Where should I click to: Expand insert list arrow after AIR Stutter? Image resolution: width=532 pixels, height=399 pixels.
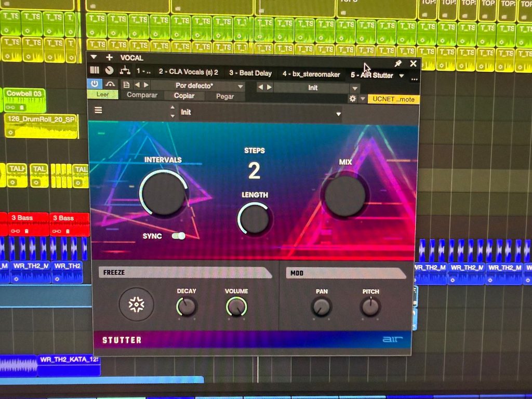pyautogui.click(x=402, y=75)
